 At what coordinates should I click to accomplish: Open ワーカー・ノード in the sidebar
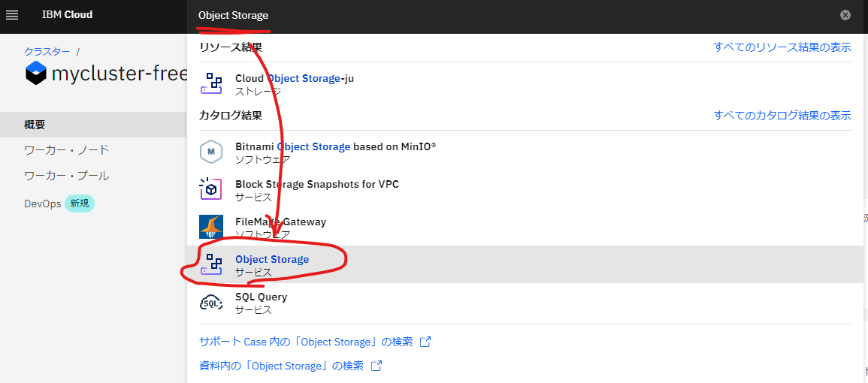(x=66, y=150)
